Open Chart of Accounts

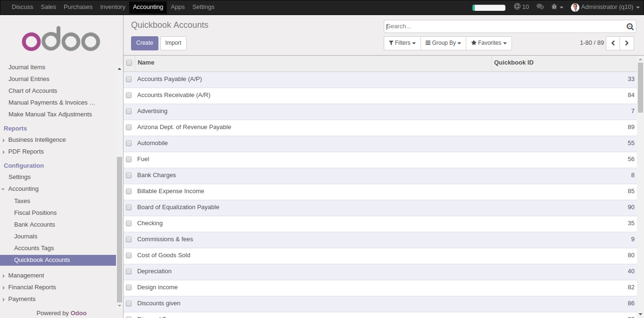click(33, 91)
